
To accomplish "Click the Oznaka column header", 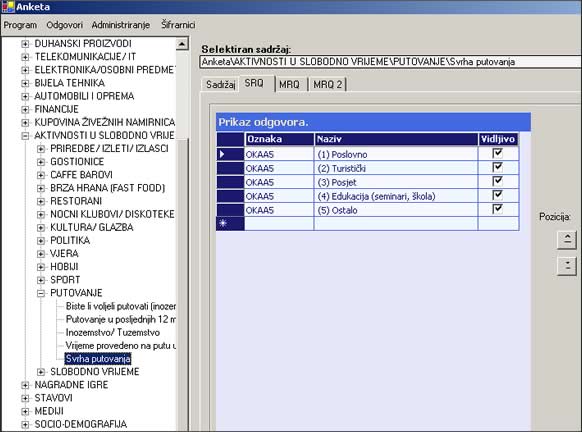I will coord(279,139).
